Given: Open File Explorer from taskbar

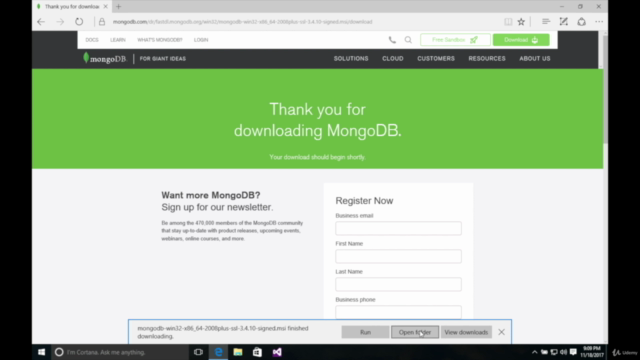Looking at the screenshot, I should pyautogui.click(x=238, y=352).
